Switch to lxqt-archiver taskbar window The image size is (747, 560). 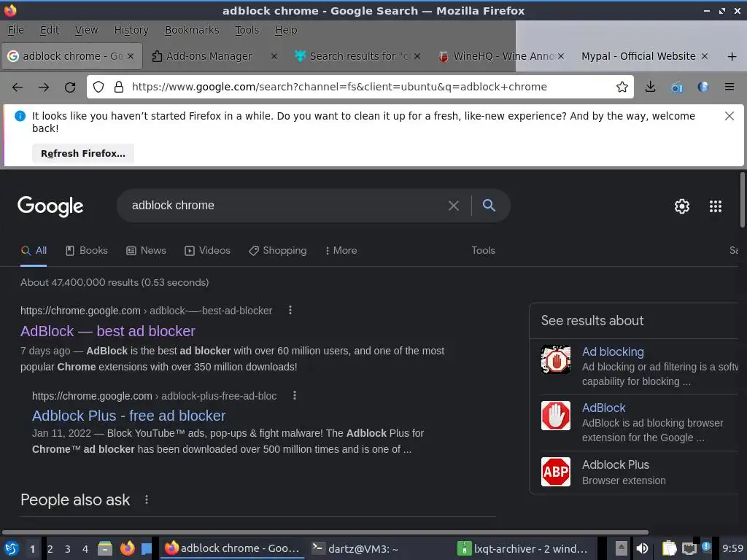[522, 548]
